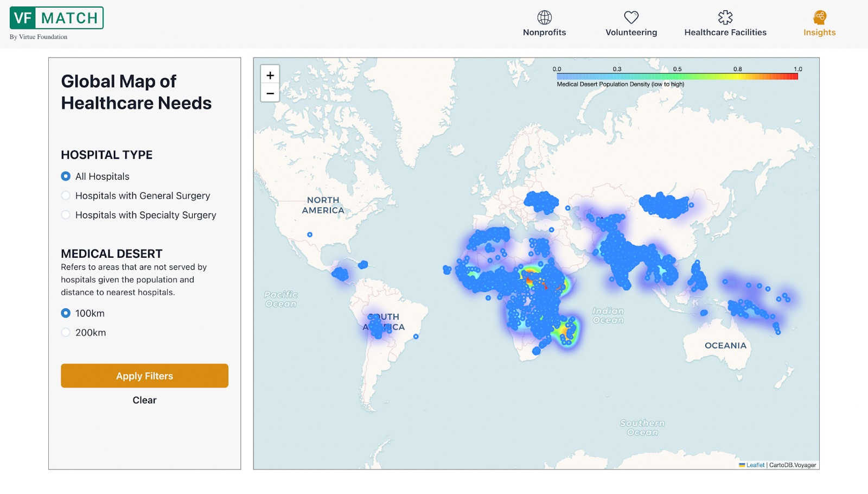868x494 pixels.
Task: Zoom out using the minus control on map
Action: click(270, 93)
